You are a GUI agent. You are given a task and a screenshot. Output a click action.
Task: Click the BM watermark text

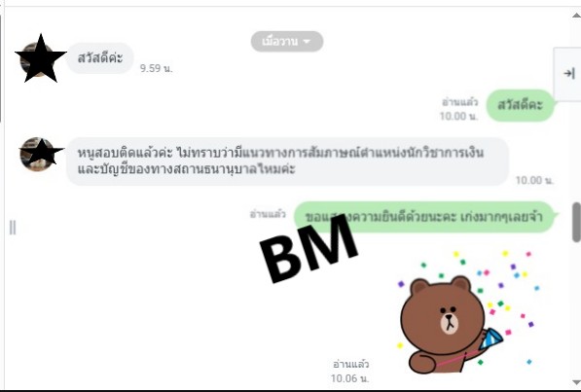point(309,248)
